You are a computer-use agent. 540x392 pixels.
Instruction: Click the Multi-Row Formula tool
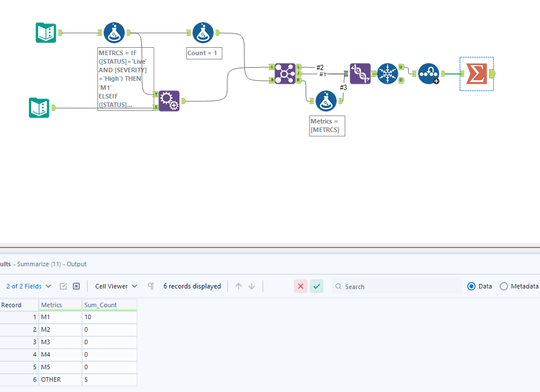pos(428,73)
